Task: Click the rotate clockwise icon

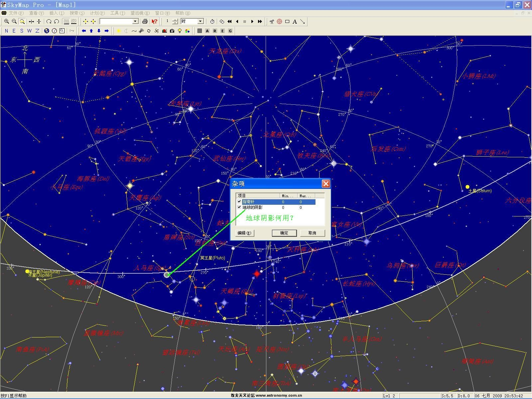Action: pos(49,21)
